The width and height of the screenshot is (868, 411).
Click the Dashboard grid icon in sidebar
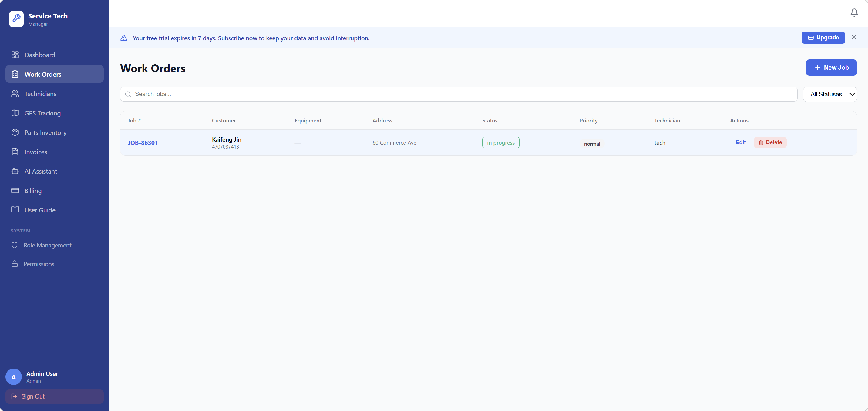click(15, 55)
